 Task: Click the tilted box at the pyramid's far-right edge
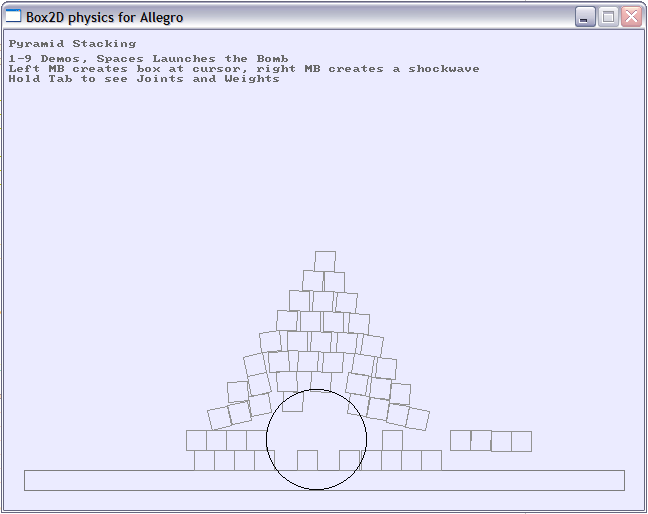419,419
